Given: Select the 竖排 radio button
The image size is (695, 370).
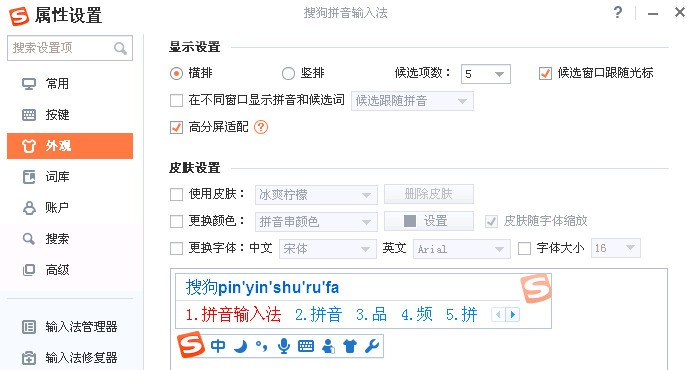Looking at the screenshot, I should (289, 73).
